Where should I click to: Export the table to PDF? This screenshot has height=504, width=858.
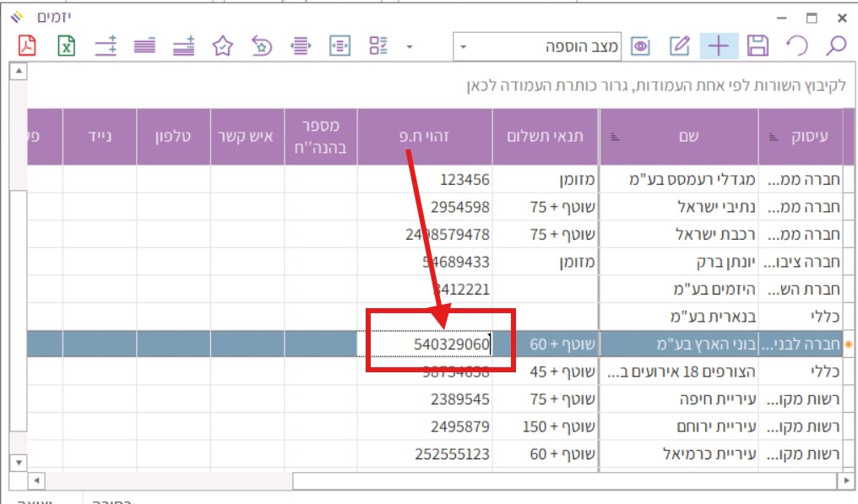29,46
